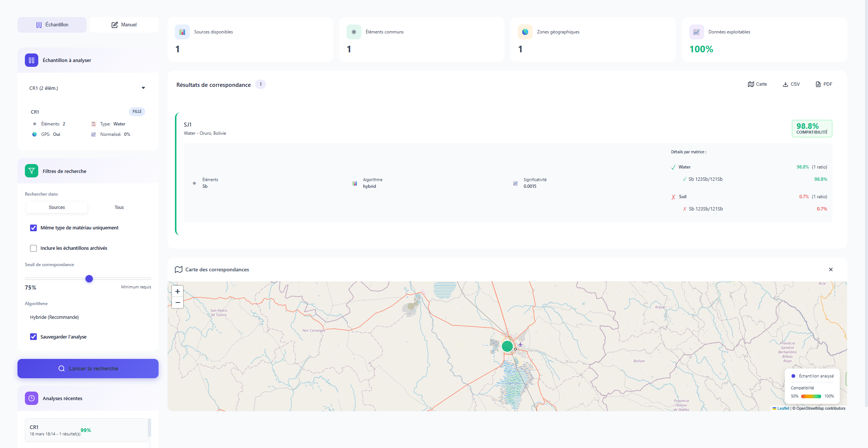Switch to the Manuel tab
This screenshot has height=448, width=868.
(124, 24)
